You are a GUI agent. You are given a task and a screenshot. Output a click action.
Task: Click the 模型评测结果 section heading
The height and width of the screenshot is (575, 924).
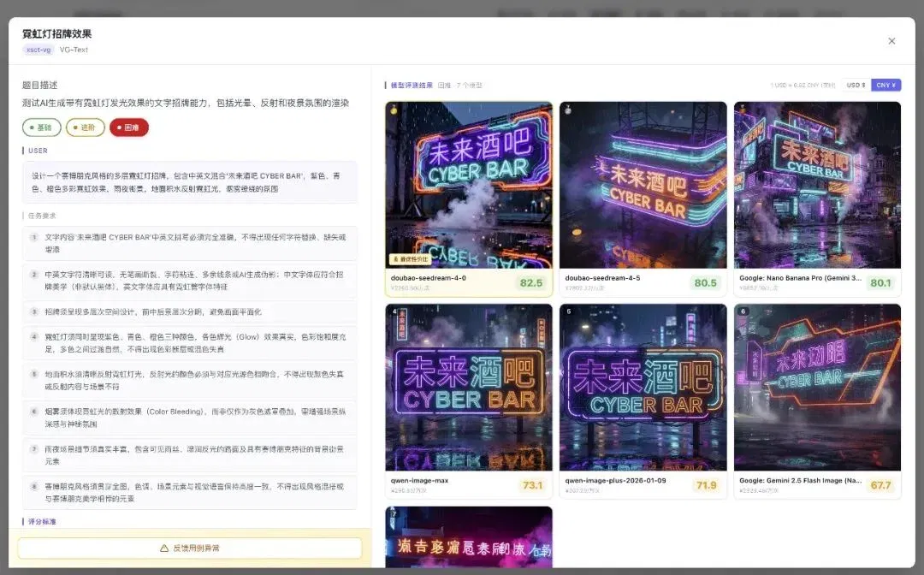[x=412, y=86]
